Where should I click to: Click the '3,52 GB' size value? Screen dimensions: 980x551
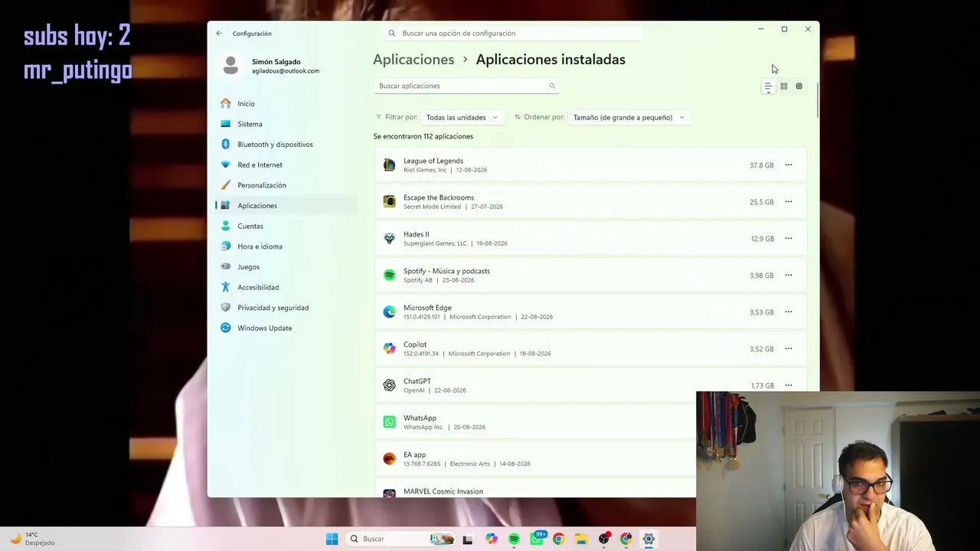tap(762, 349)
